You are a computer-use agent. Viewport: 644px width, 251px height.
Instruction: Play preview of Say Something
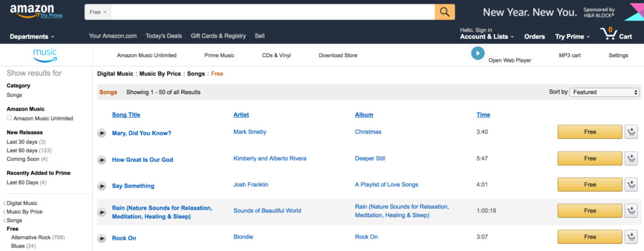(101, 186)
